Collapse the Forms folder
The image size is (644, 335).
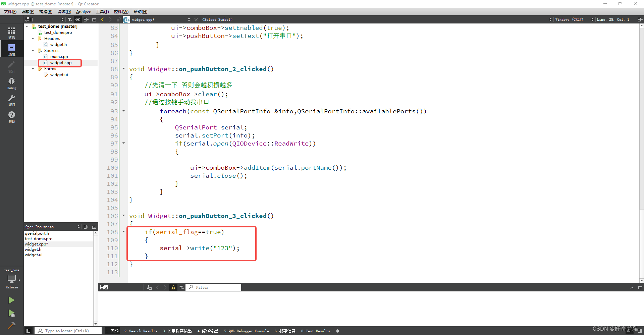33,69
